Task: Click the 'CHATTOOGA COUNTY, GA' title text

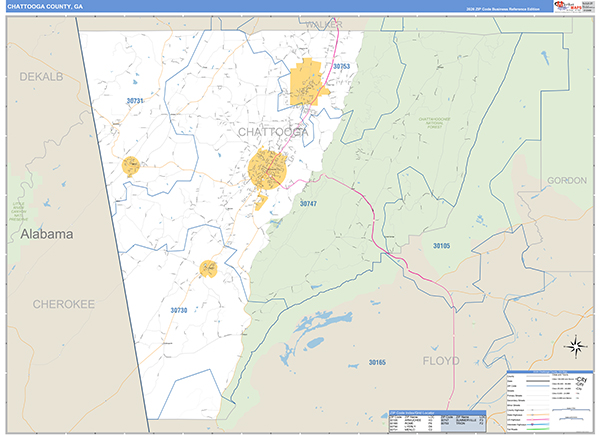Action: click(45, 7)
